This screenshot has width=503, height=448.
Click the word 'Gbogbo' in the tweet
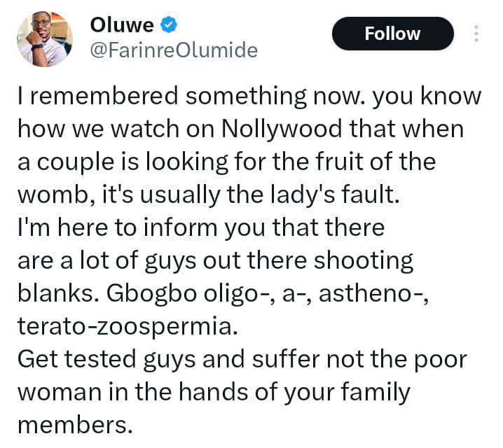coord(151,294)
